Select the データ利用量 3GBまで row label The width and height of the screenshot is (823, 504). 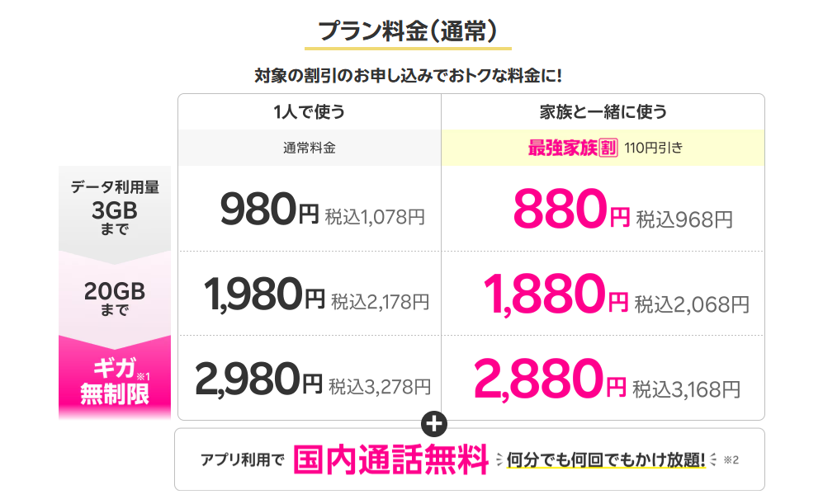coord(115,208)
